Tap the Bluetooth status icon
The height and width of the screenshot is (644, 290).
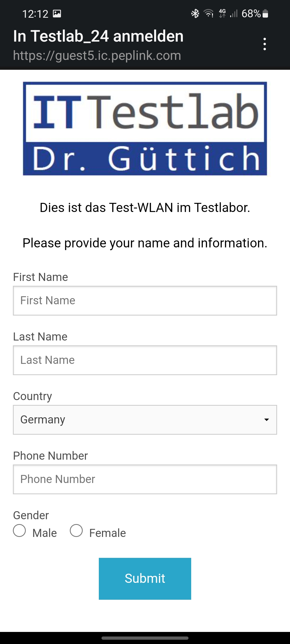point(195,13)
